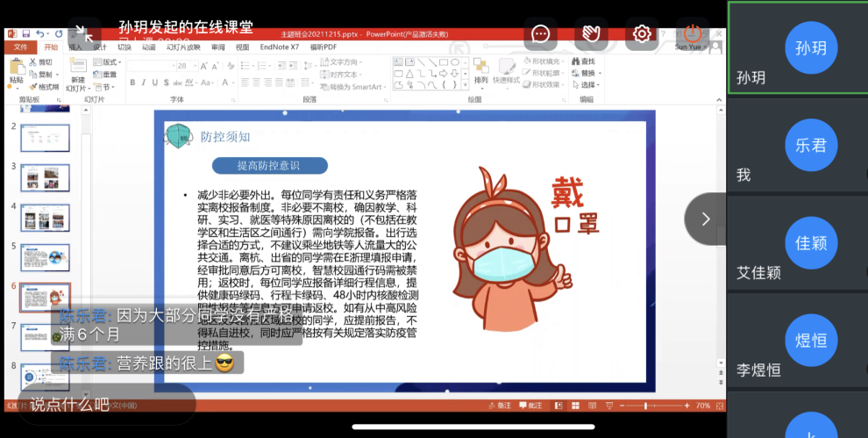This screenshot has height=438, width=868.
Task: Open the Slide Show ribbon tab
Action: click(x=183, y=47)
